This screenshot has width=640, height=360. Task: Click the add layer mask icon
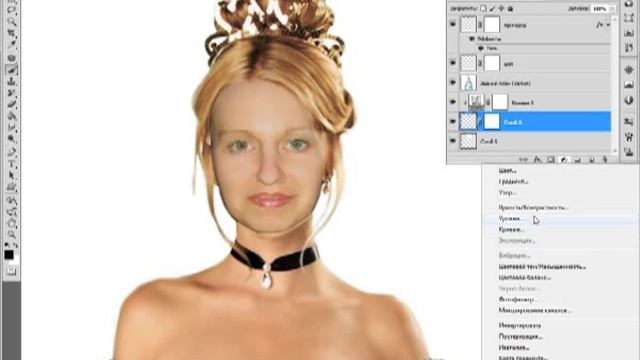coord(551,160)
